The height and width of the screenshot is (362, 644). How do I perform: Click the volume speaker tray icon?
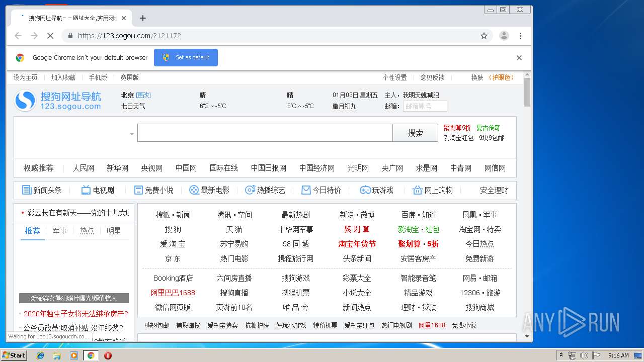(584, 355)
